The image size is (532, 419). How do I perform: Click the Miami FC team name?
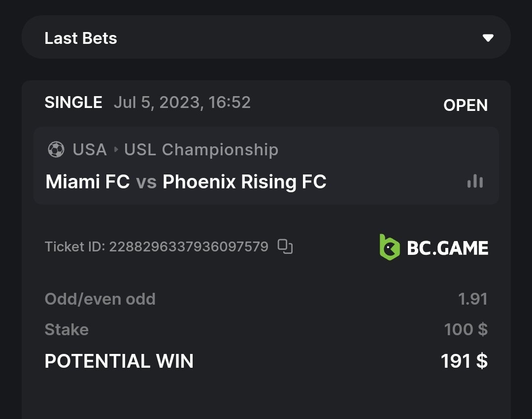pos(87,182)
